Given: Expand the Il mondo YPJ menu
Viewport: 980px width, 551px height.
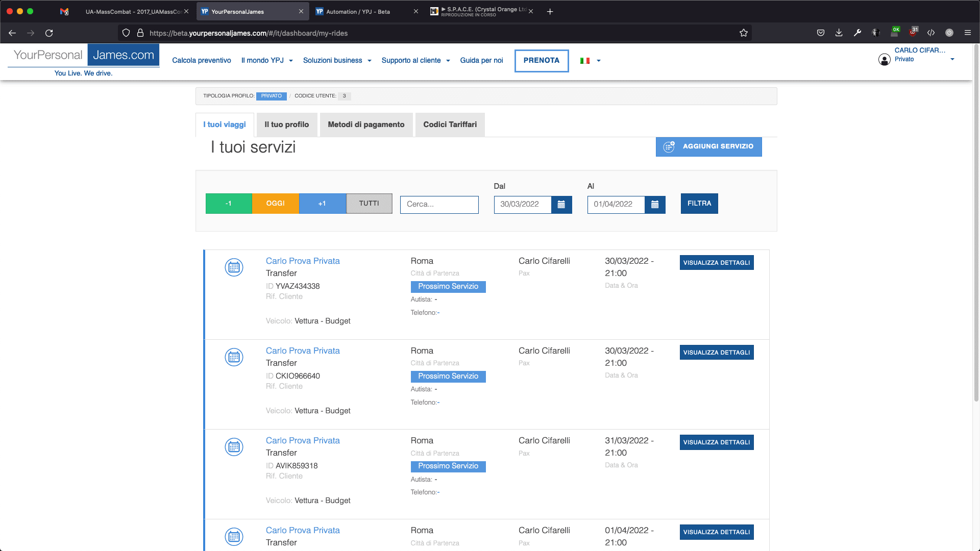Looking at the screenshot, I should pyautogui.click(x=267, y=61).
